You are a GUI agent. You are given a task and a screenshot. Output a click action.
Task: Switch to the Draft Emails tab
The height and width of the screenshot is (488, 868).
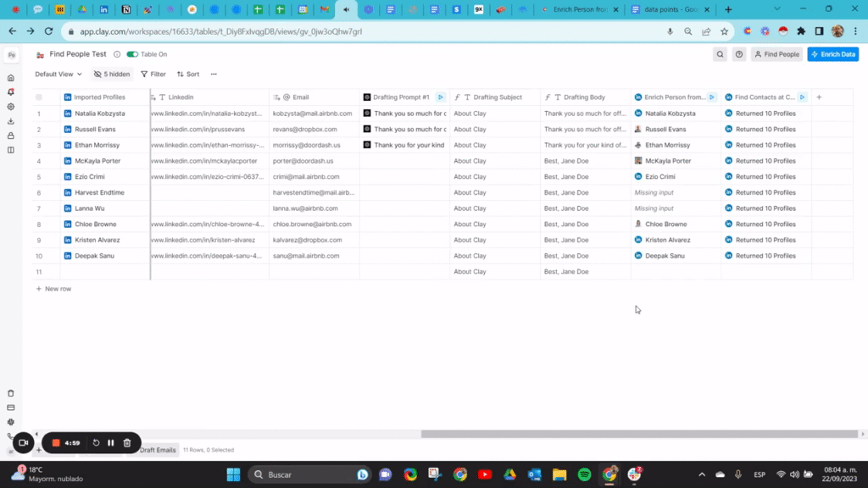click(159, 450)
